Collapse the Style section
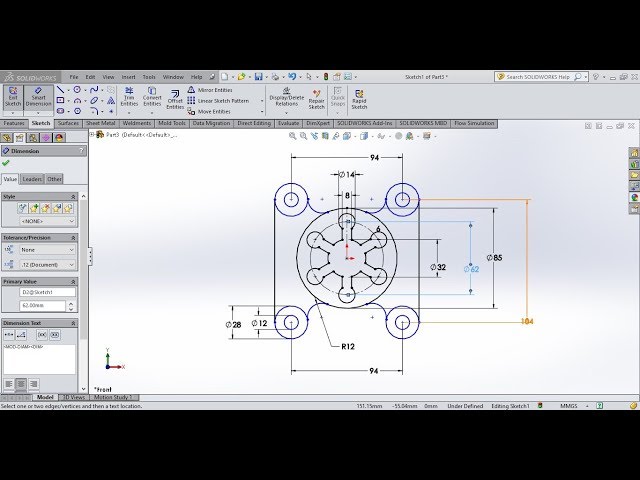640x480 pixels. pos(73,197)
